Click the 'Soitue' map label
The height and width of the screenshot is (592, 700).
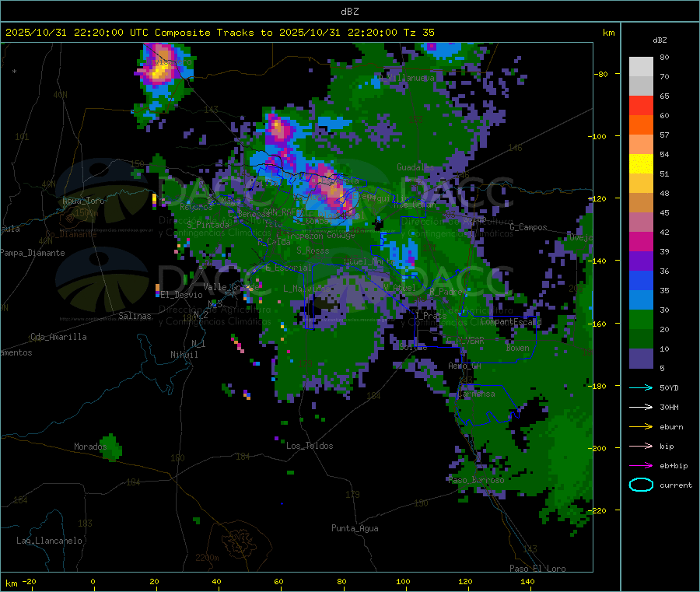413,347
